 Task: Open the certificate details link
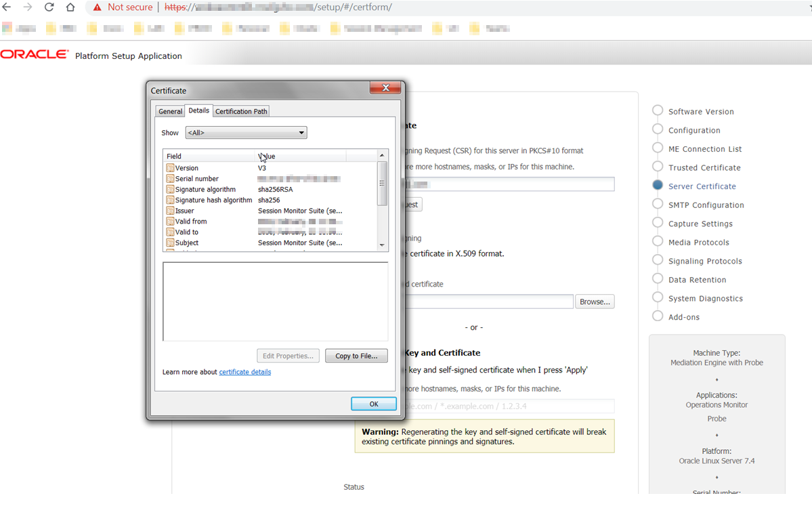(x=245, y=372)
